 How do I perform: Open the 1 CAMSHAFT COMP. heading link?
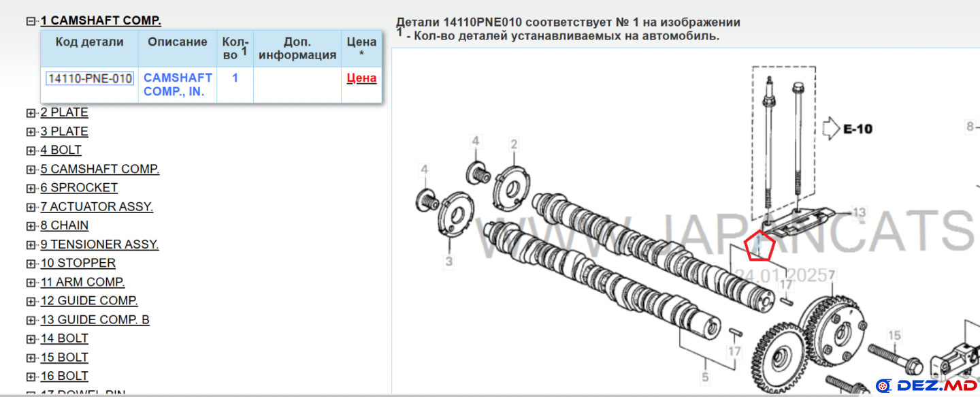pyautogui.click(x=101, y=21)
